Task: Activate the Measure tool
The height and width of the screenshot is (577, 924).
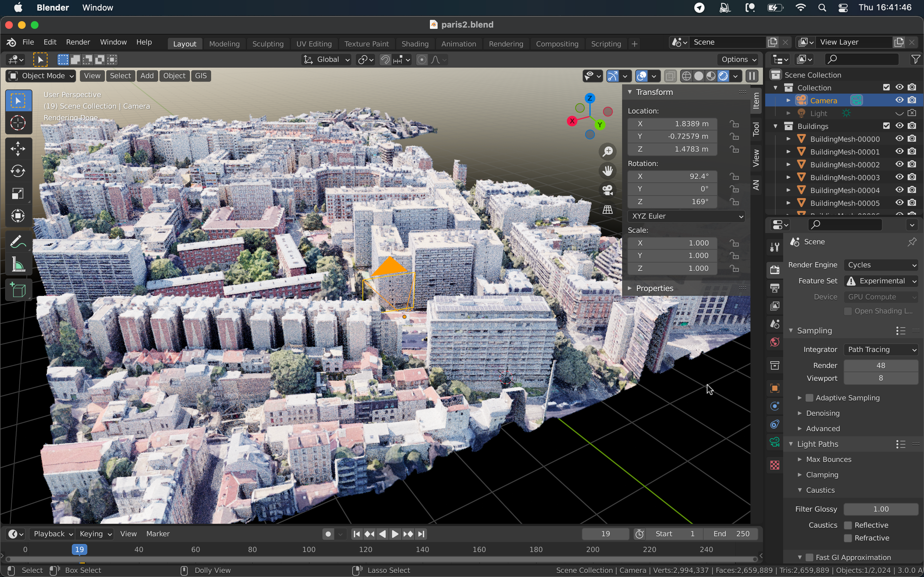Action: (18, 265)
